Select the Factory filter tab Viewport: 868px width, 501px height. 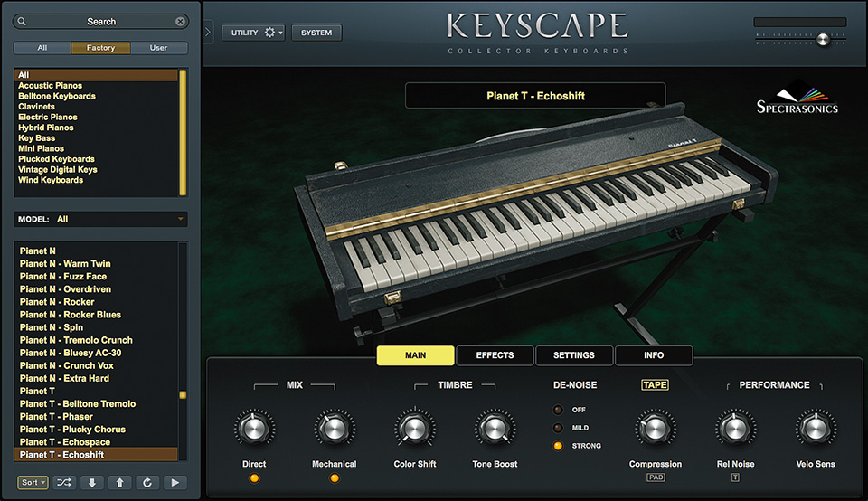pyautogui.click(x=100, y=48)
